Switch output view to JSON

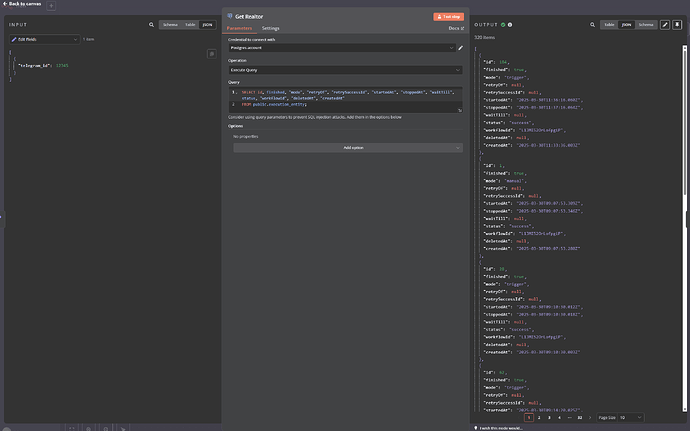coord(626,25)
